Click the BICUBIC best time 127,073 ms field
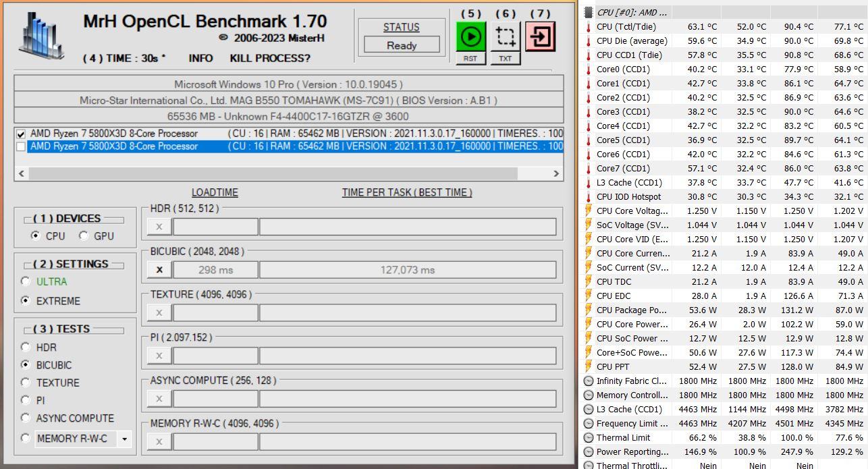 pos(408,270)
